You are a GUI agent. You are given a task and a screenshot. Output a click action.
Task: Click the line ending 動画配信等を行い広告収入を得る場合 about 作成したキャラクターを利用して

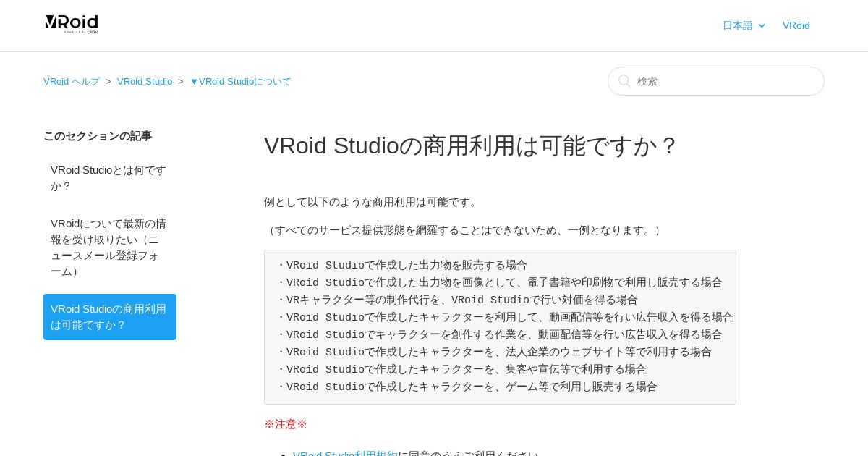[x=504, y=317]
